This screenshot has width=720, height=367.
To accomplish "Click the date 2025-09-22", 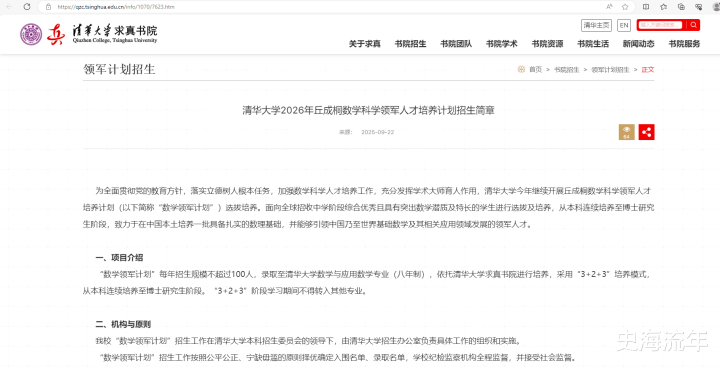I will coord(377,132).
